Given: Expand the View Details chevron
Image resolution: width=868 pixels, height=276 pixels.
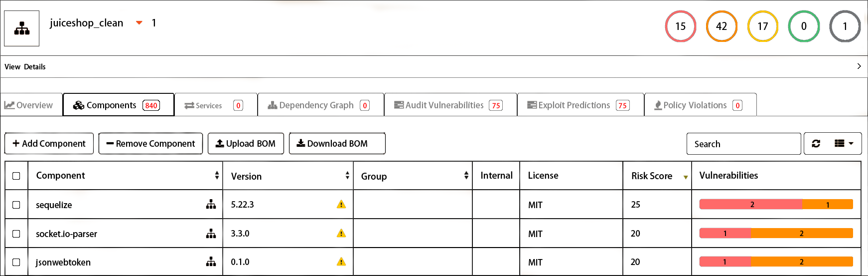Looking at the screenshot, I should click(x=859, y=66).
